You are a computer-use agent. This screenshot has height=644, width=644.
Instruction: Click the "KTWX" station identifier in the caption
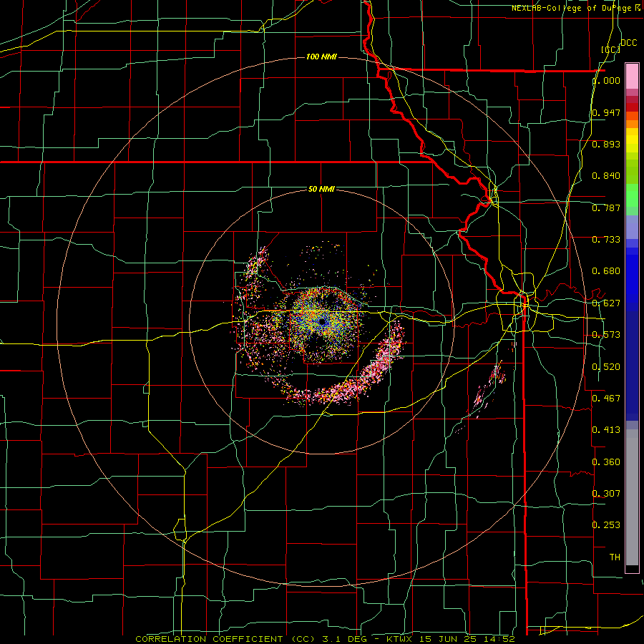click(x=399, y=639)
